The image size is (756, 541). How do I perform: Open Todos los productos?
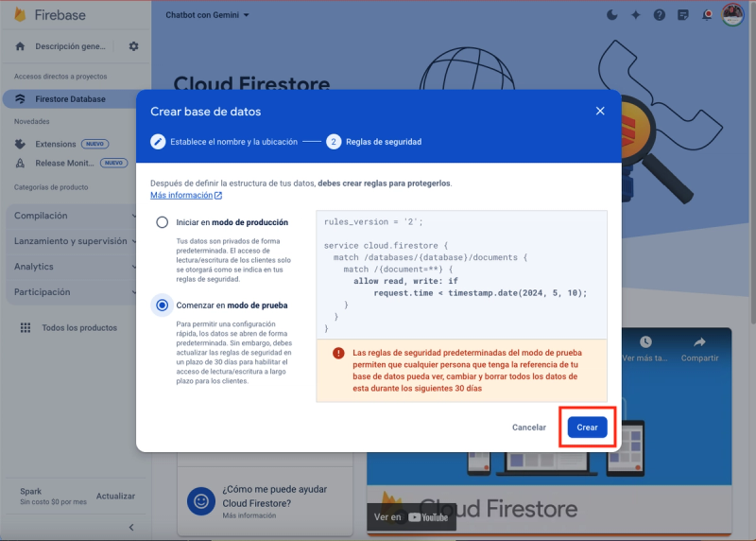(x=79, y=327)
